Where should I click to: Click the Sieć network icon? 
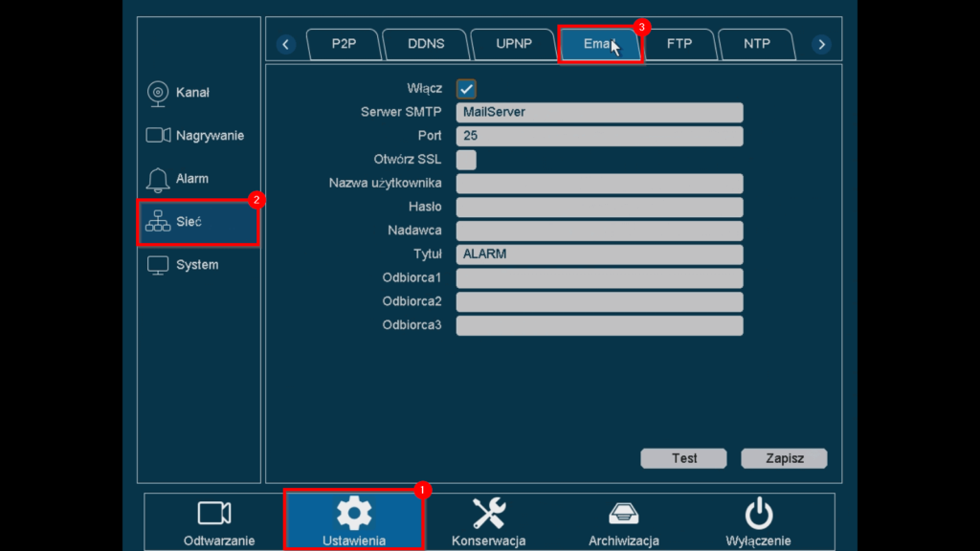[158, 222]
